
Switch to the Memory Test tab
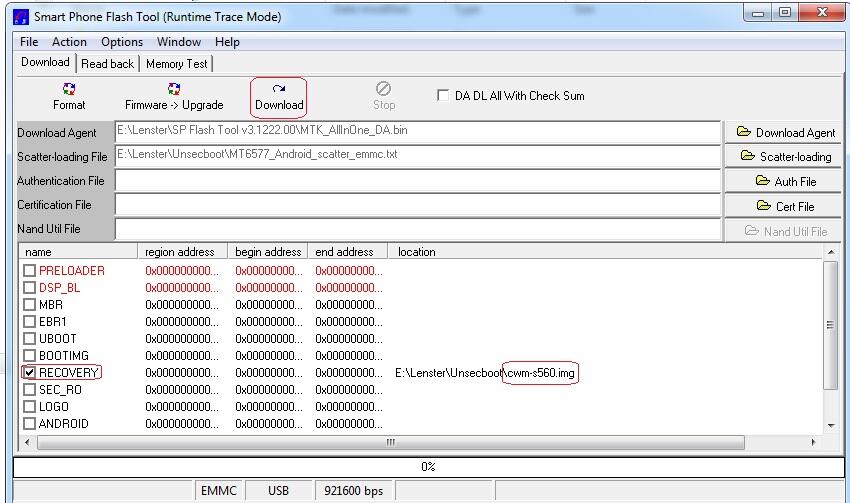(x=177, y=64)
